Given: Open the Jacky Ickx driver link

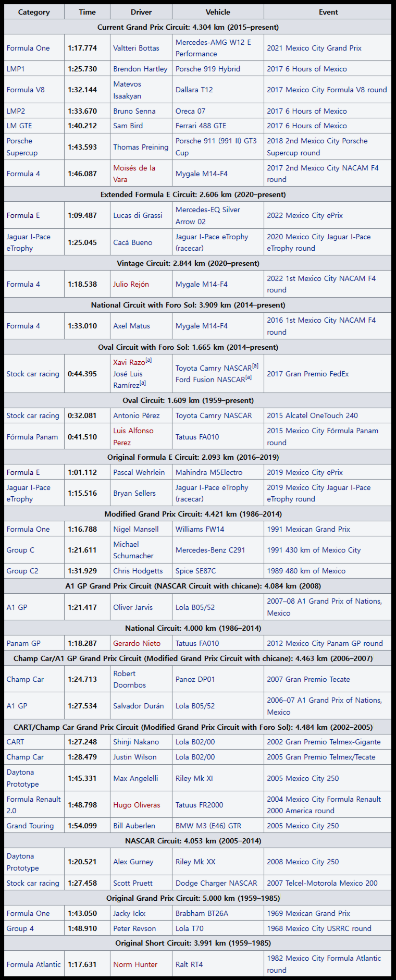Looking at the screenshot, I should point(129,913).
